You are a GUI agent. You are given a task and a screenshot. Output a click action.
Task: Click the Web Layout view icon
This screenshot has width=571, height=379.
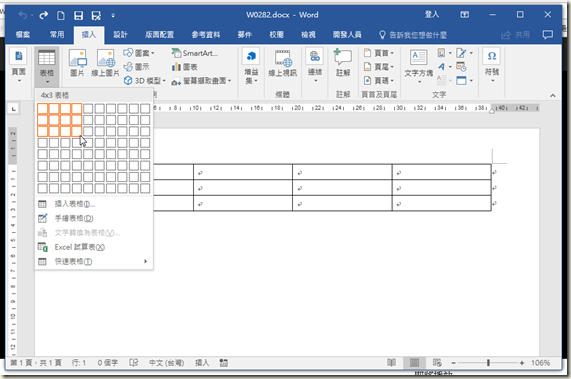tap(437, 363)
